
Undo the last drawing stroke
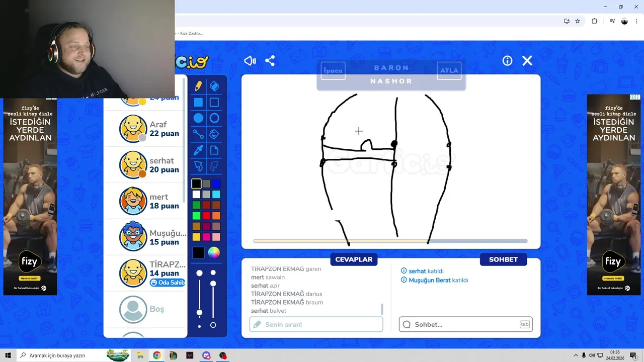point(198,166)
